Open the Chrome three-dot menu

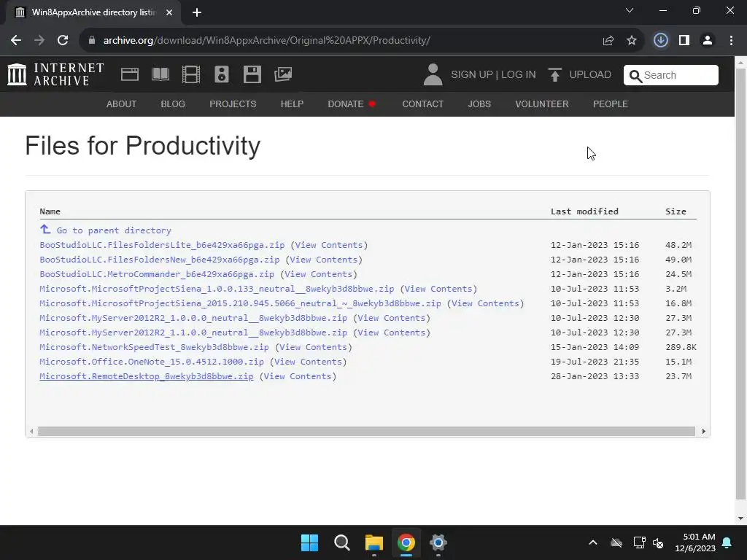click(731, 41)
